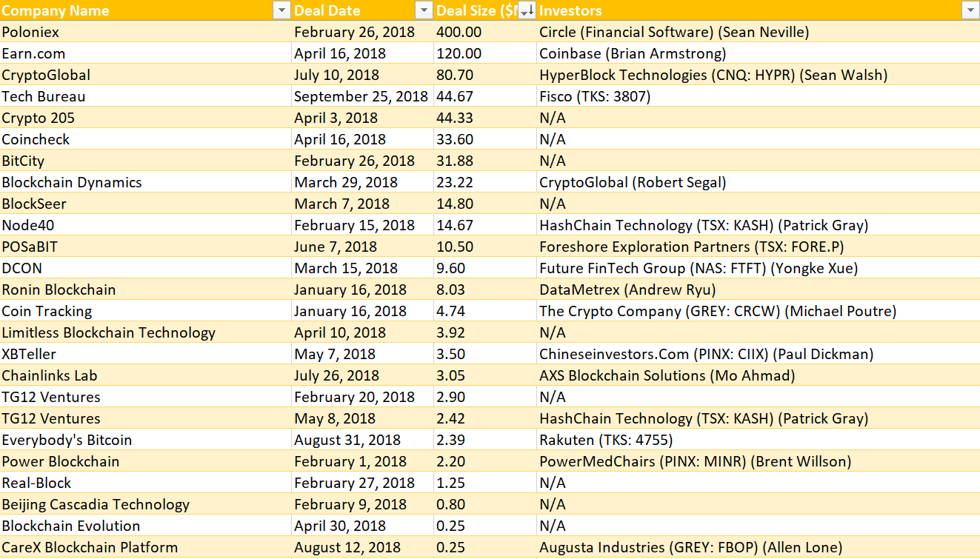The width and height of the screenshot is (980, 559).
Task: Click the September 25, 2018 date cell
Action: point(363,96)
